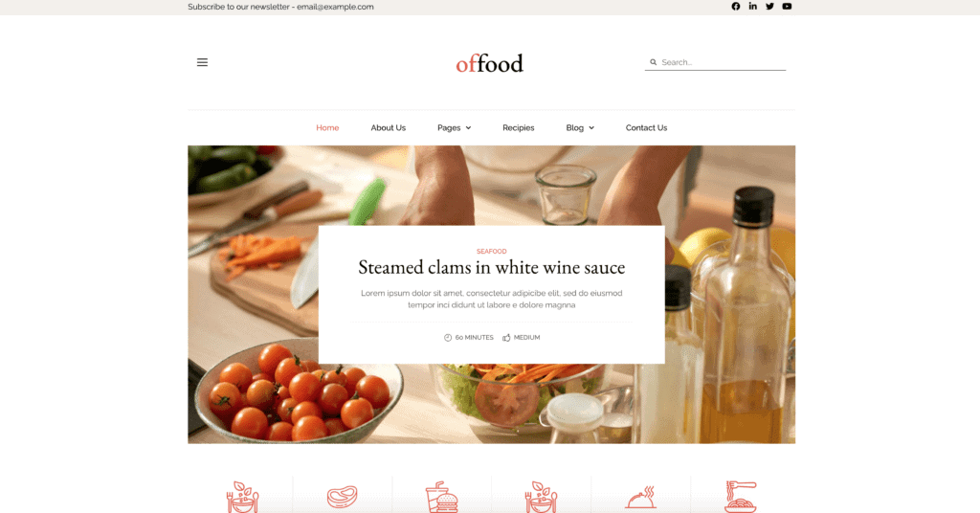Click the offood site logo
Image resolution: width=980 pixels, height=513 pixels.
(489, 63)
